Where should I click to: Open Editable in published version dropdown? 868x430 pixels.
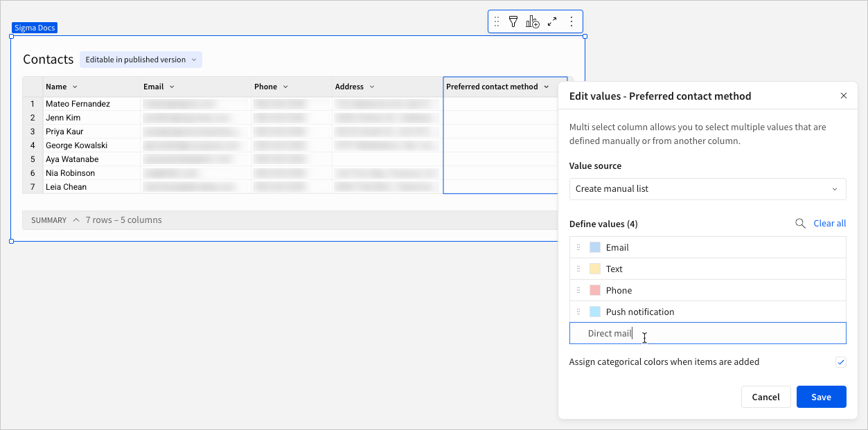[141, 60]
